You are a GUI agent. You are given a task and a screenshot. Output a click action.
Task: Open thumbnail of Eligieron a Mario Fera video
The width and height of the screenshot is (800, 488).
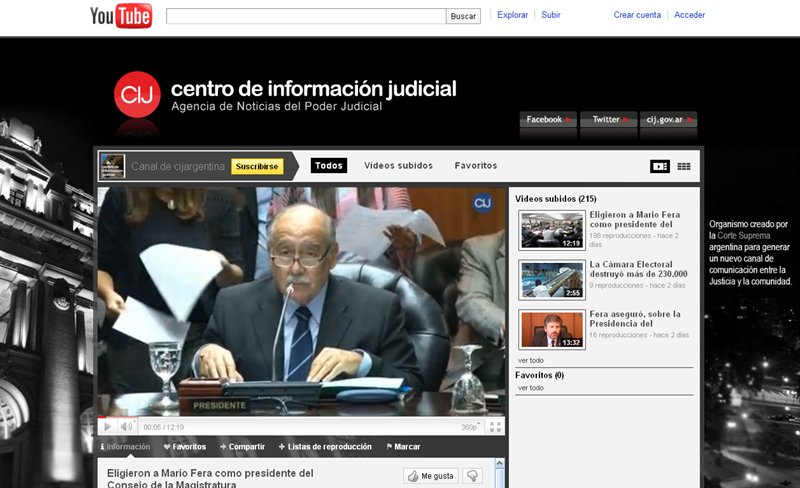pos(552,230)
